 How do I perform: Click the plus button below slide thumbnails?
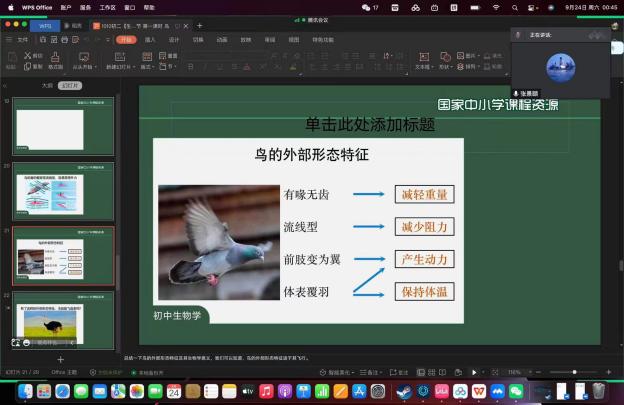point(60,359)
